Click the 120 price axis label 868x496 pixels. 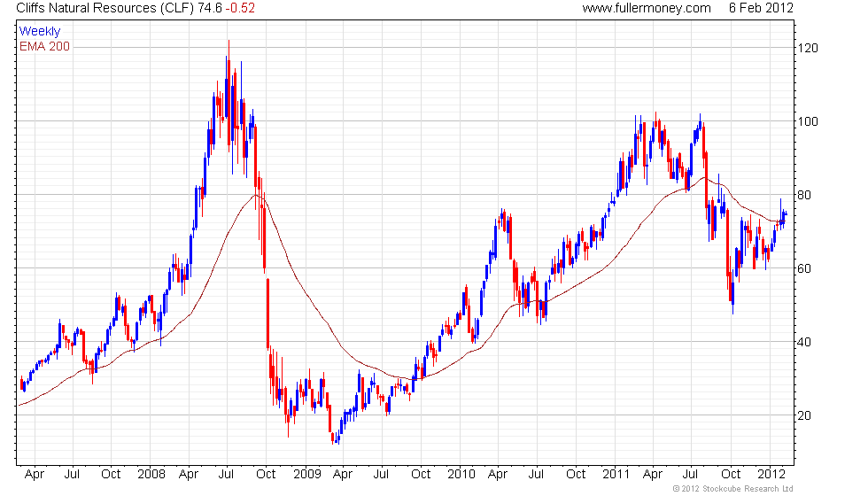coord(808,48)
